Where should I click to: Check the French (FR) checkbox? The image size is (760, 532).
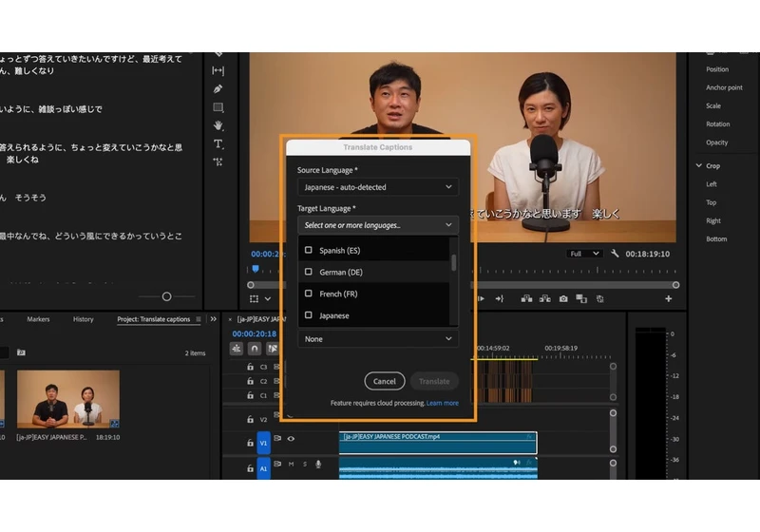click(x=308, y=294)
